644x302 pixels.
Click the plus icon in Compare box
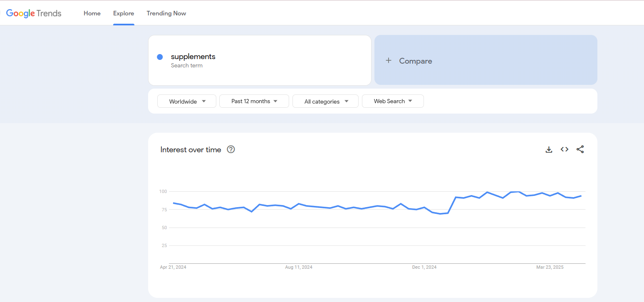click(x=389, y=61)
